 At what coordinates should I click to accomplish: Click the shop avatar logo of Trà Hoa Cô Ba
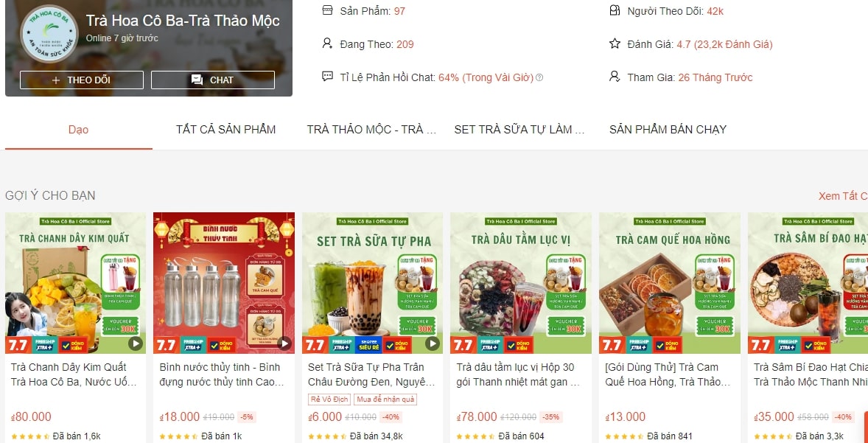(x=49, y=33)
